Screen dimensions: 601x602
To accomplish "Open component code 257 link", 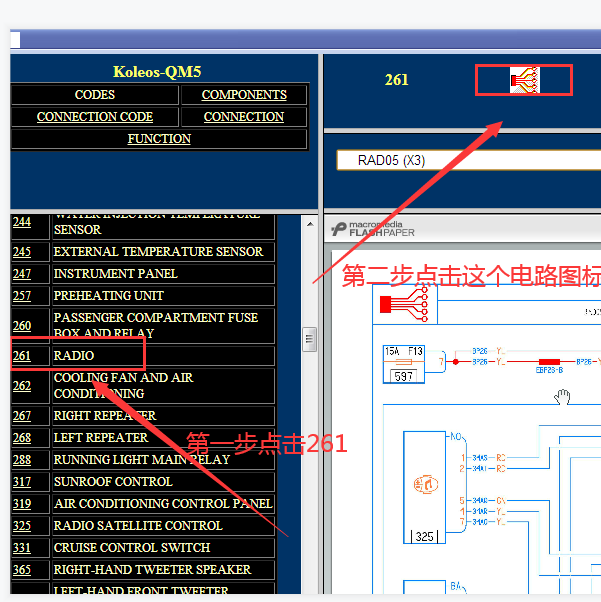I will [x=22, y=296].
